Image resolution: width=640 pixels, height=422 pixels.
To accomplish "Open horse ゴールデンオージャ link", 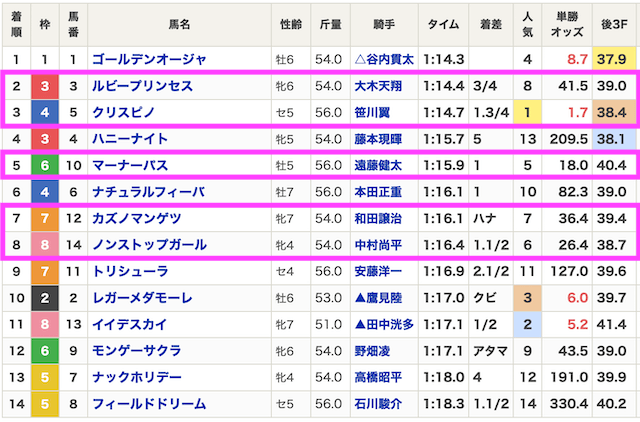I will click(x=149, y=60).
